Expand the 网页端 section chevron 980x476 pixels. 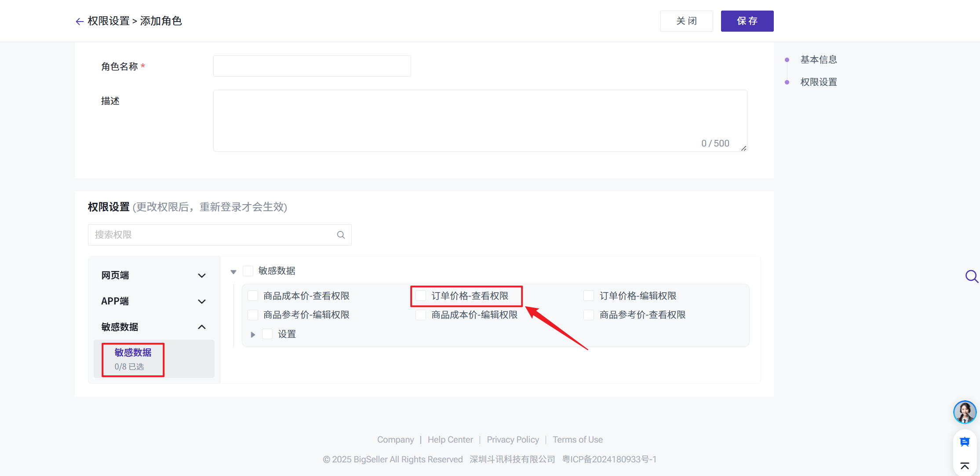(202, 276)
